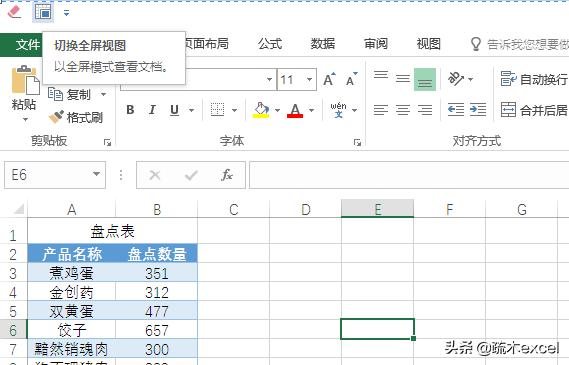Click the cell containing 黯然销魂肉
Viewport: 569px width, 365px height.
tap(71, 349)
